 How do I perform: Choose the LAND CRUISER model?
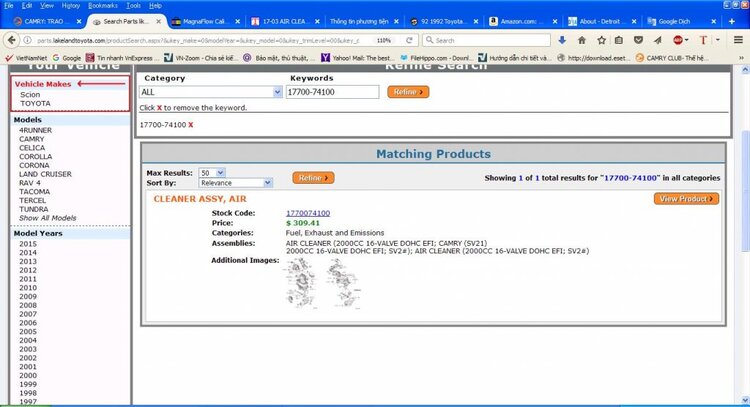(x=45, y=174)
